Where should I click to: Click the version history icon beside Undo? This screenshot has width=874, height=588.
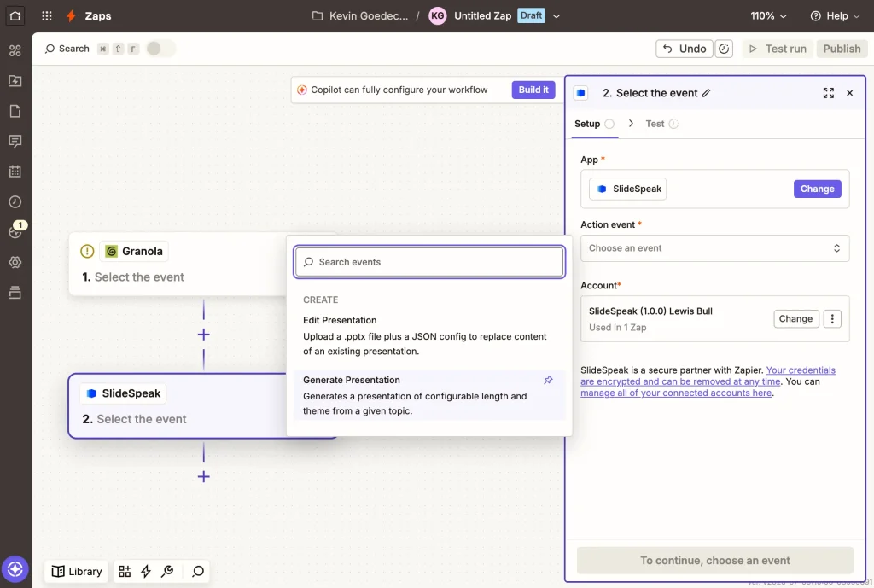tap(724, 49)
